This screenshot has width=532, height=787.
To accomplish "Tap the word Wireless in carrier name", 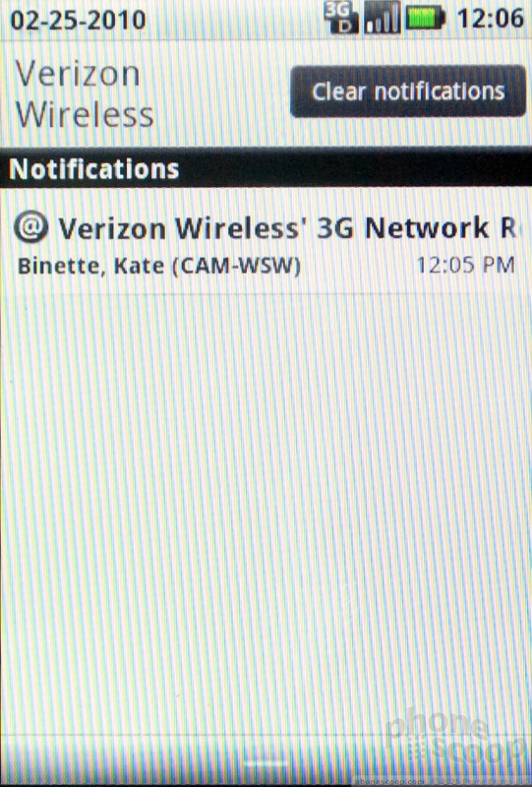I will pyautogui.click(x=85, y=114).
